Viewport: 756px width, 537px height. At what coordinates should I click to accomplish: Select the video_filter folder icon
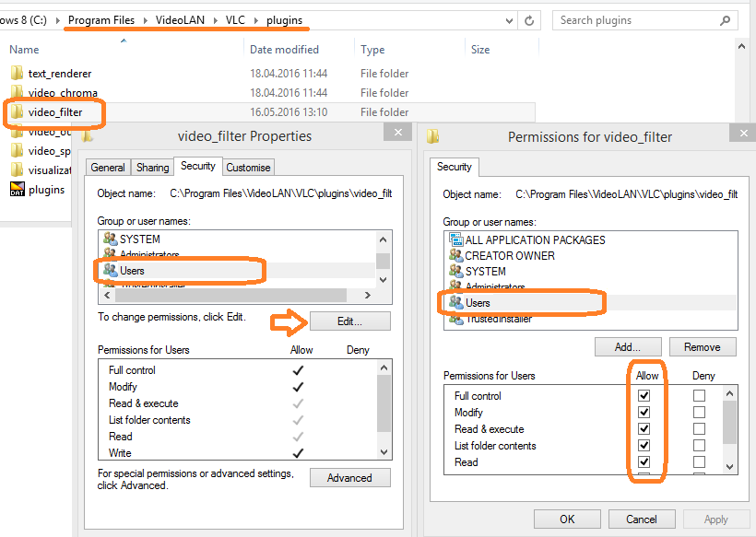(x=17, y=112)
